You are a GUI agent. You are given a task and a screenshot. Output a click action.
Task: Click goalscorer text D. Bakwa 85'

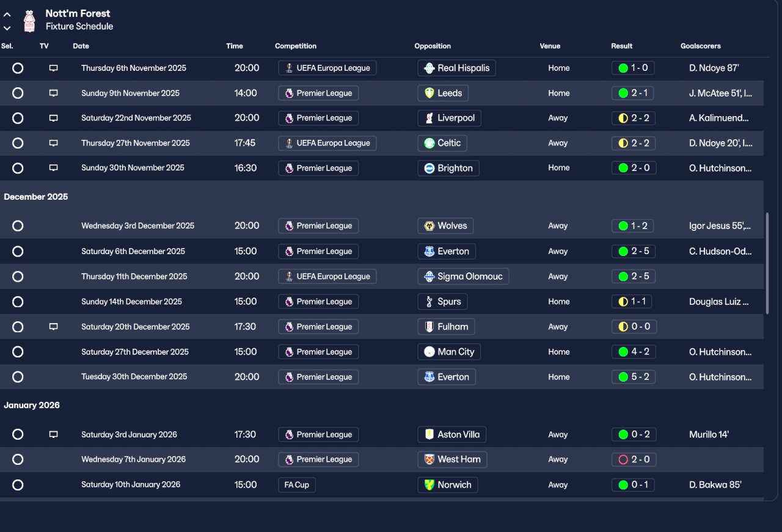[715, 485]
